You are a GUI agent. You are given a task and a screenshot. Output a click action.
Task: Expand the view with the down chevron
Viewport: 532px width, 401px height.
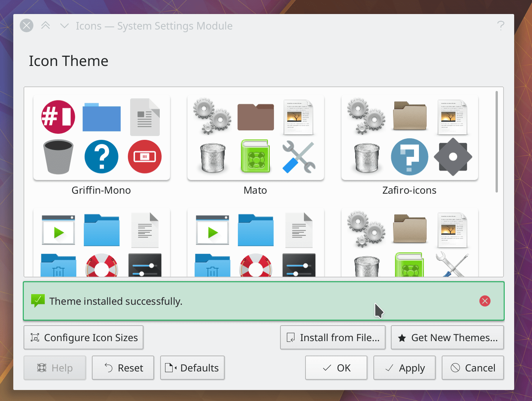[64, 26]
